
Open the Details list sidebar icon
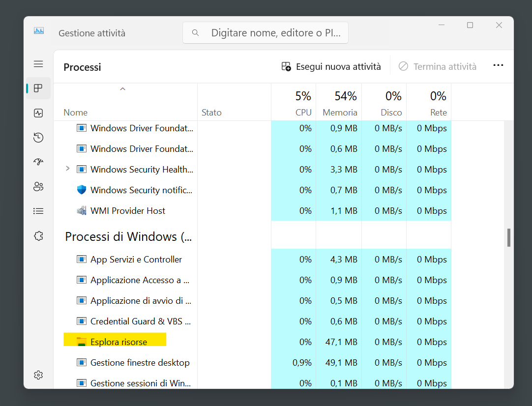click(38, 211)
